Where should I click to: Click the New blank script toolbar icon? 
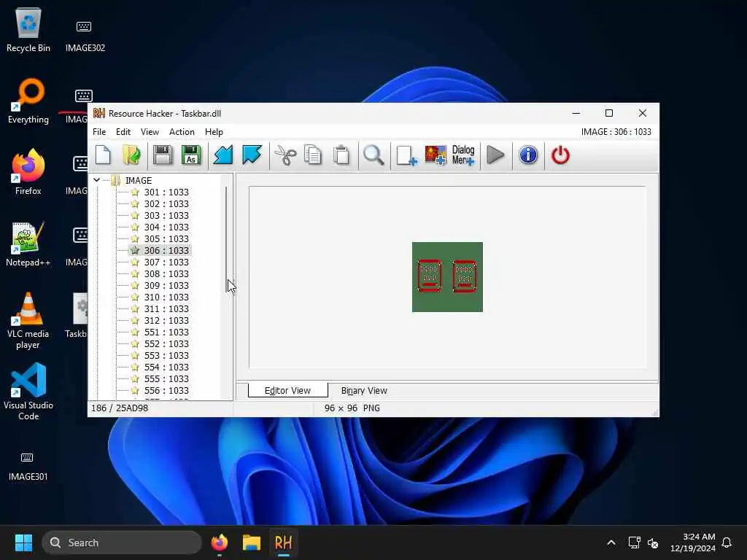click(x=103, y=155)
